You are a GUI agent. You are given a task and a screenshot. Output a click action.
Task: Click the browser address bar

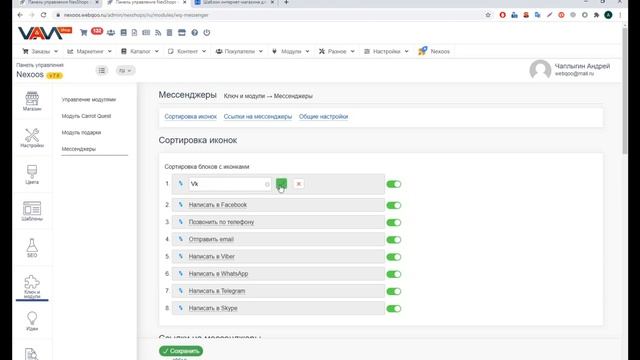coord(269,15)
